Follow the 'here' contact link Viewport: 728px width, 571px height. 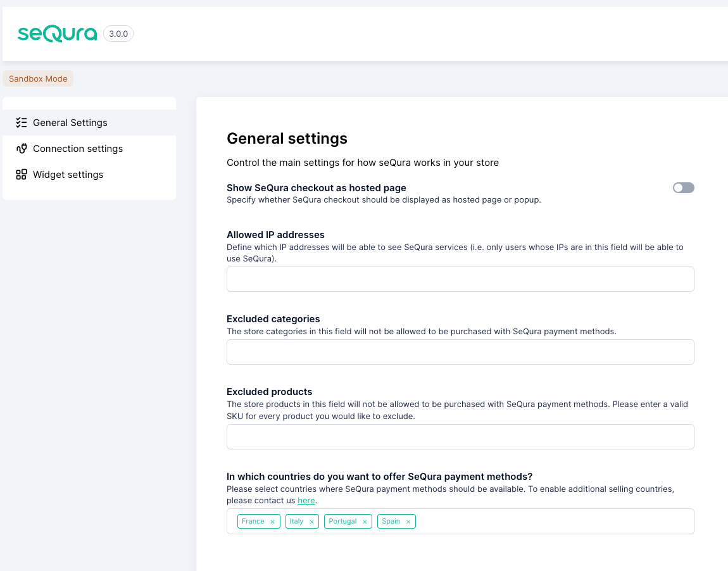[306, 501]
